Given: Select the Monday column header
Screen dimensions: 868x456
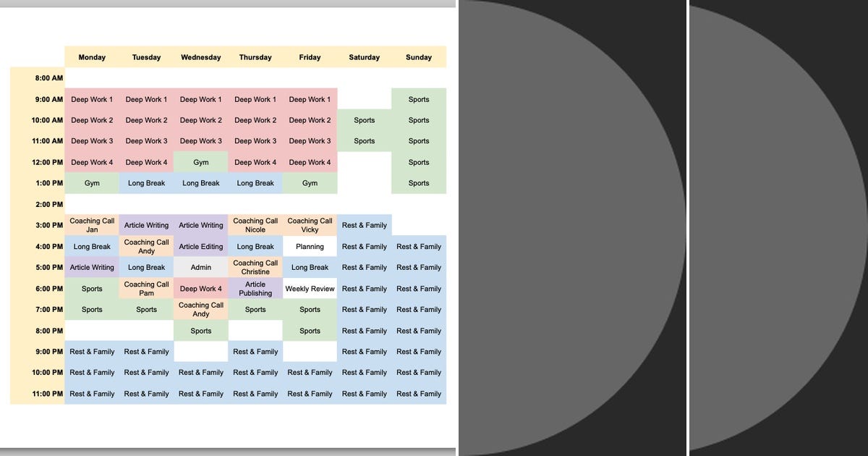Looking at the screenshot, I should [91, 57].
